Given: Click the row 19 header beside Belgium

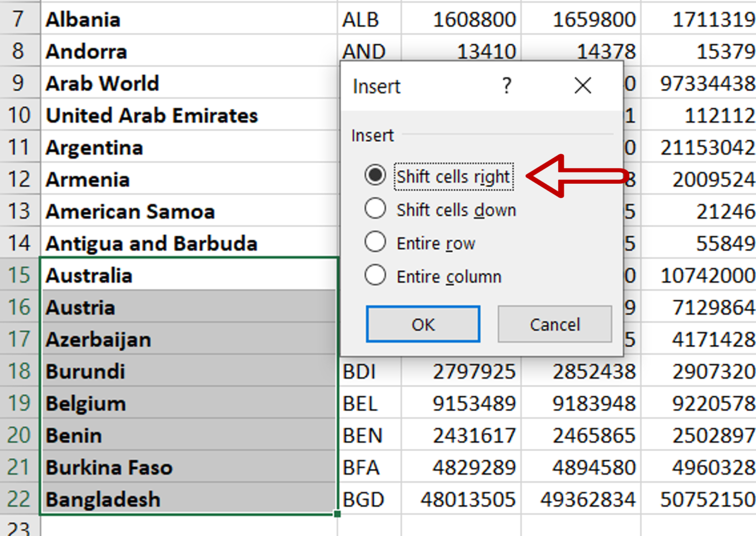Looking at the screenshot, I should 20,403.
